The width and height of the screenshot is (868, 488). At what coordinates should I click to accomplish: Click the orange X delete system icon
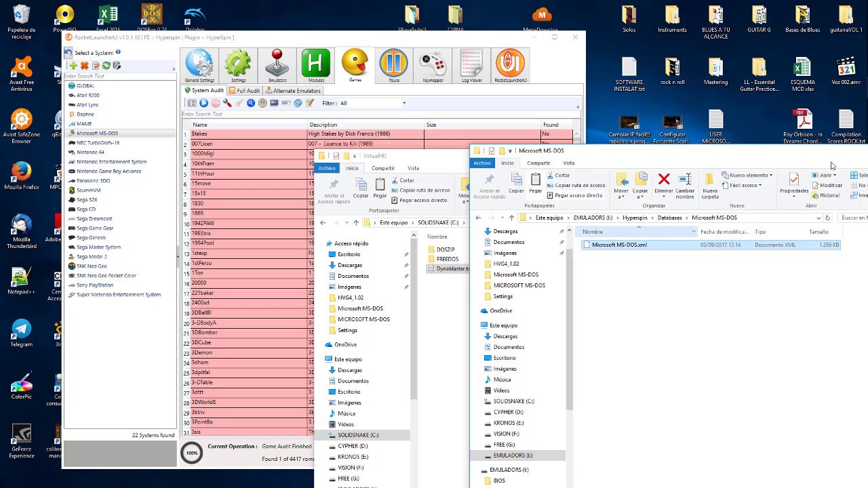pyautogui.click(x=84, y=66)
